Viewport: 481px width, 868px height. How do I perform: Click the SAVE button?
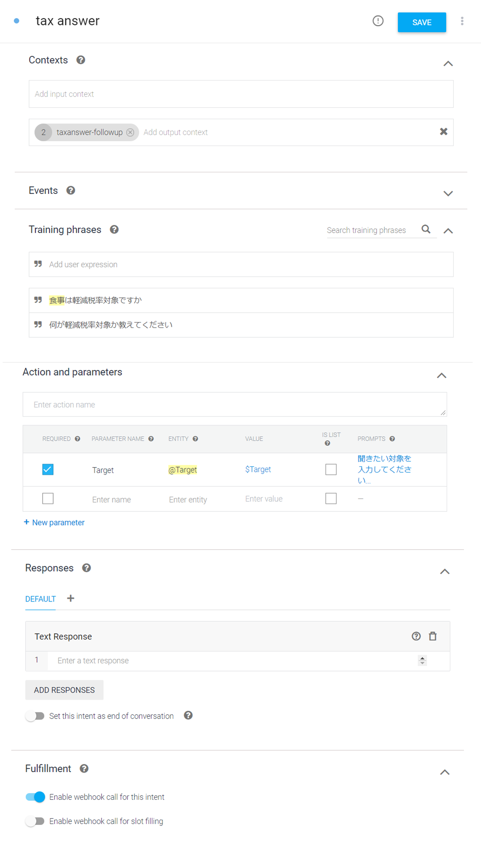tap(422, 22)
